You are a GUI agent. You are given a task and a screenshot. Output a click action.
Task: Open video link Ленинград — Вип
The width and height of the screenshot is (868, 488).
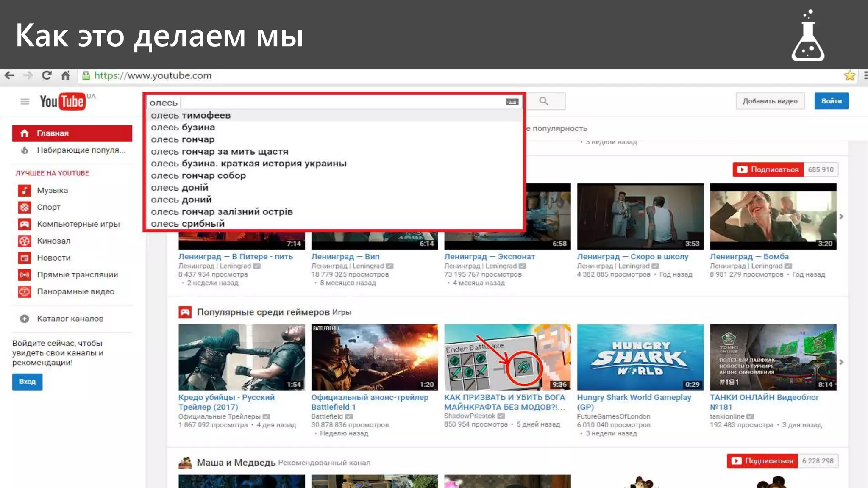(x=345, y=256)
